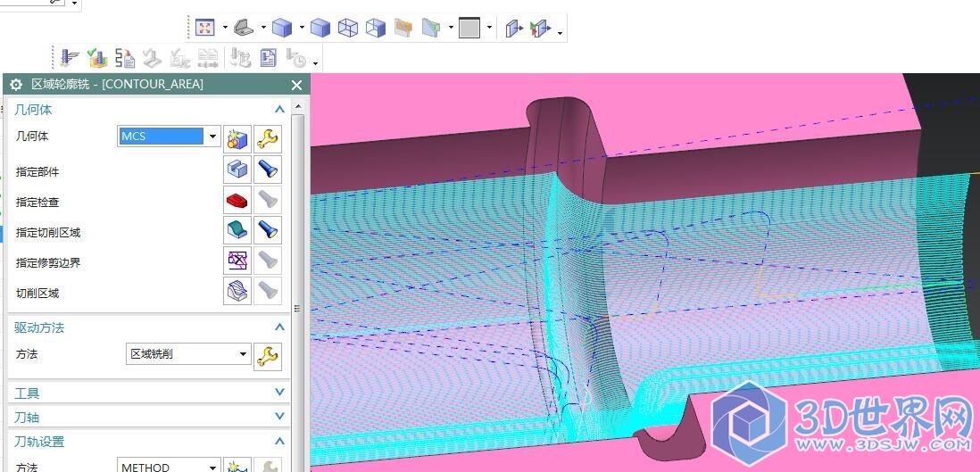The height and width of the screenshot is (472, 980).
Task: Click the 切削区域 label
Action: [37, 294]
